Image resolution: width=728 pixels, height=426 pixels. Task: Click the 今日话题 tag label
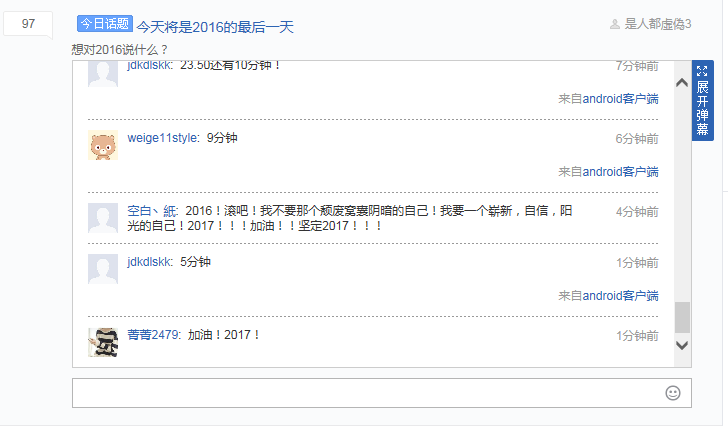[x=105, y=24]
